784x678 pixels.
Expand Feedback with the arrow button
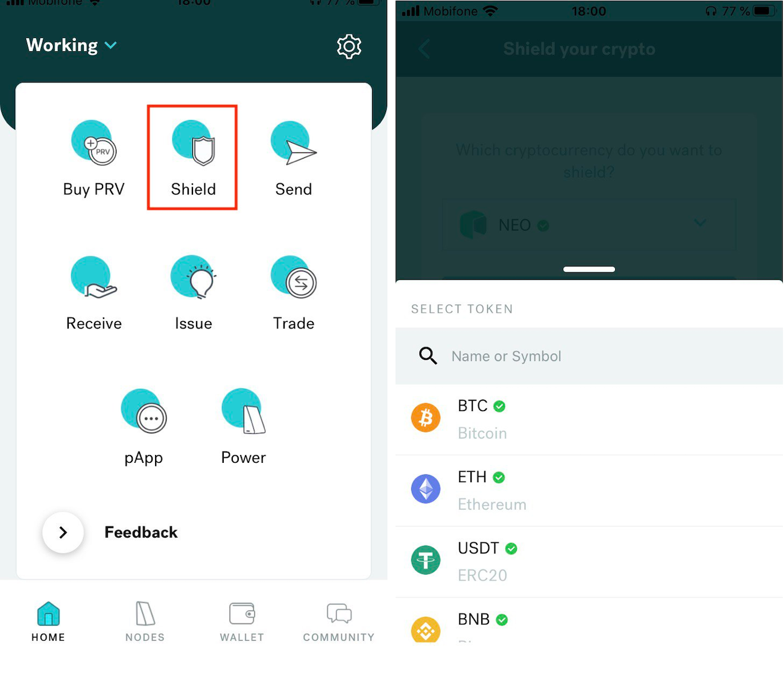63,532
